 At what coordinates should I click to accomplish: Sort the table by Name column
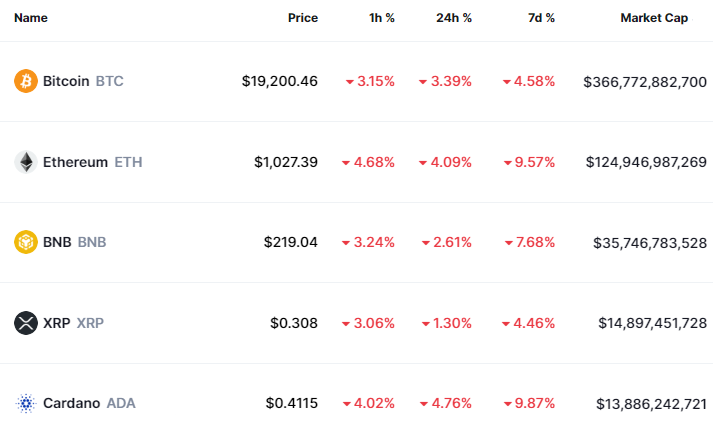coord(31,18)
